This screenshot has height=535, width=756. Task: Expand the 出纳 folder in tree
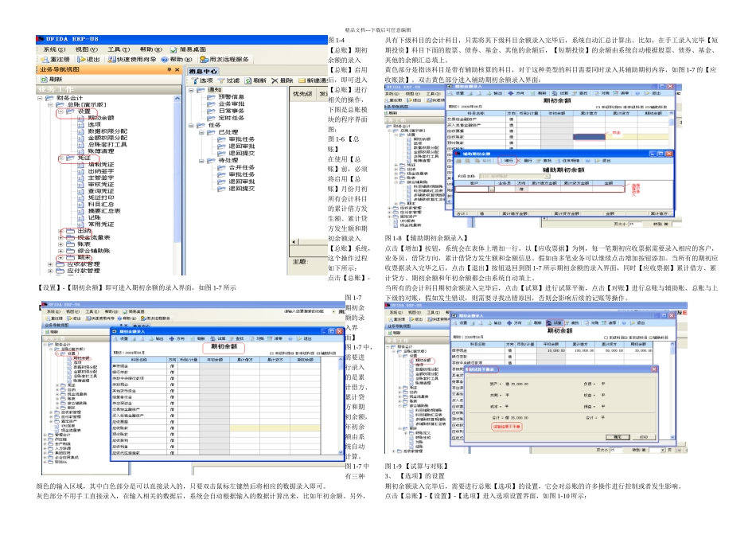tap(60, 231)
